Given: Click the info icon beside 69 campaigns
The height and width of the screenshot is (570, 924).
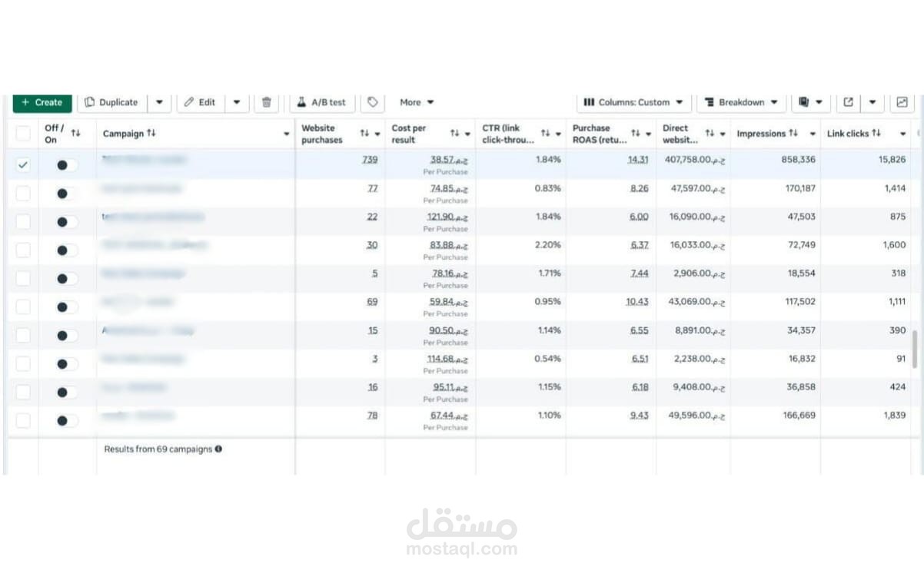Looking at the screenshot, I should [x=218, y=449].
